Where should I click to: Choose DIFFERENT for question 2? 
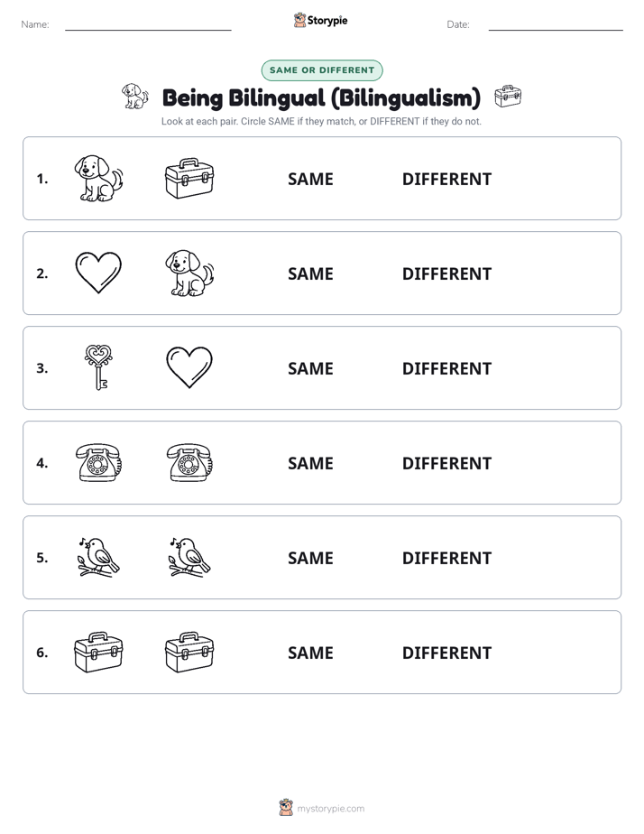pos(446,273)
